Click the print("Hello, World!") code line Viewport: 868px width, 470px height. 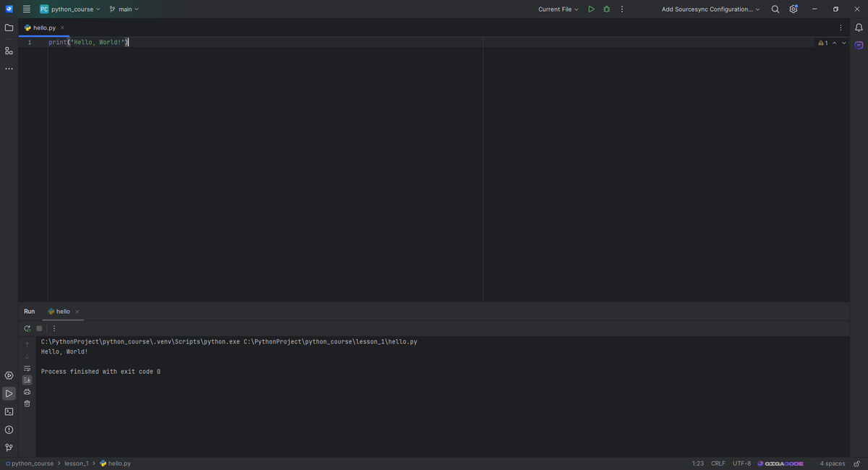tap(89, 43)
